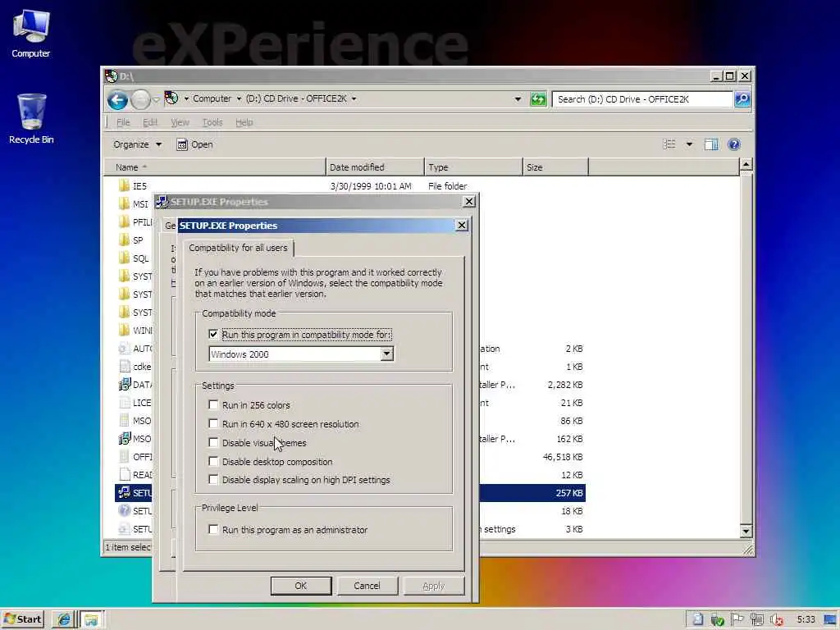Expand address bar history dropdown
This screenshot has height=630, width=840.
click(518, 99)
